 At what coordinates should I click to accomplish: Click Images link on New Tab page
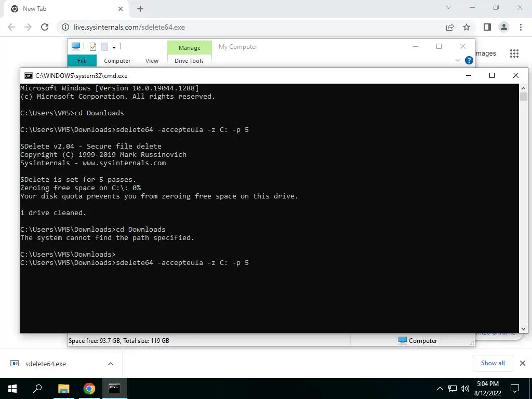coord(486,54)
